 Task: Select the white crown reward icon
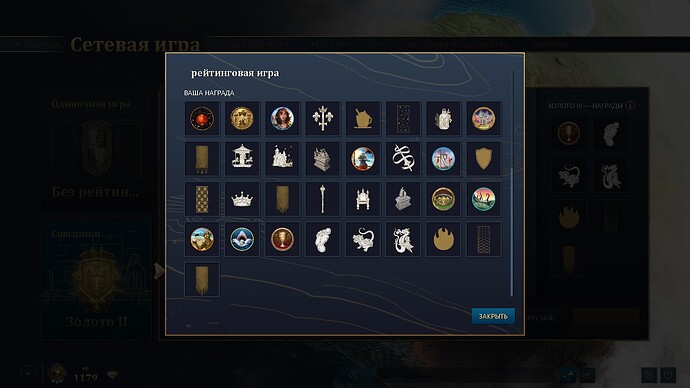tap(242, 199)
